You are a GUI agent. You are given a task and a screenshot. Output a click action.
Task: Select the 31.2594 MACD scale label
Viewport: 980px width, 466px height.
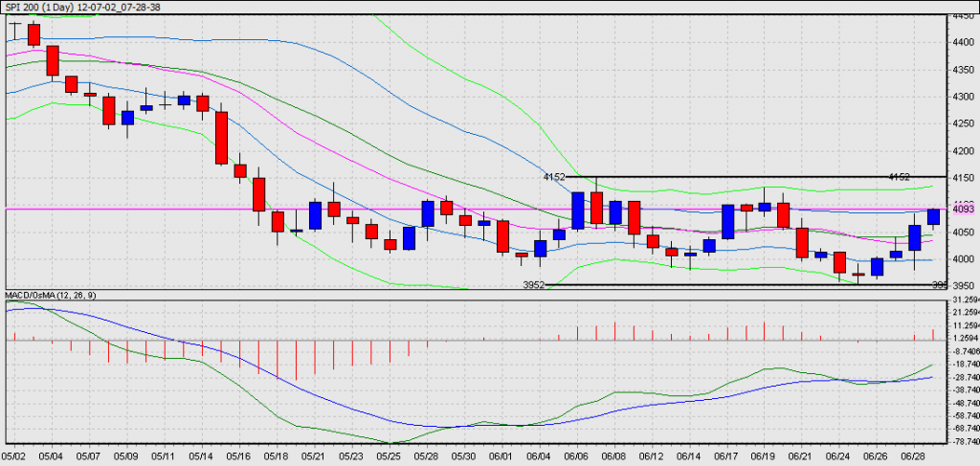point(963,300)
